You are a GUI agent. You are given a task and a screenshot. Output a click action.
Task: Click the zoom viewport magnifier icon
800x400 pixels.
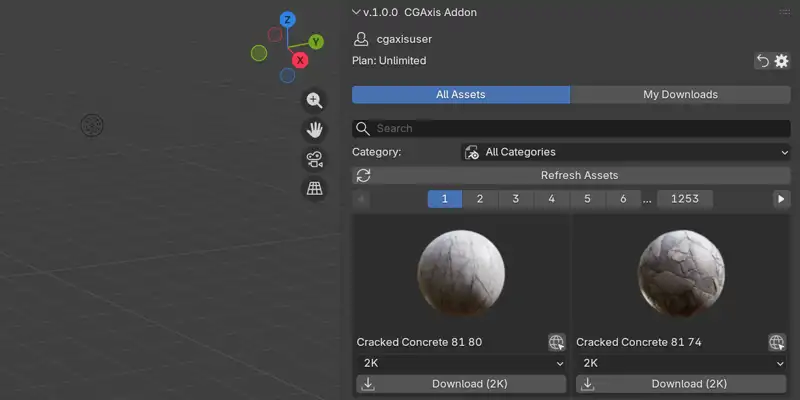pos(315,100)
